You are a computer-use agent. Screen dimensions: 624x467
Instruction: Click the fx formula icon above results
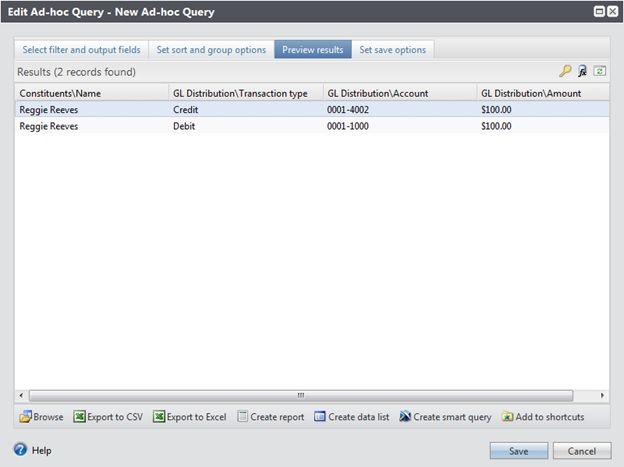pos(582,71)
